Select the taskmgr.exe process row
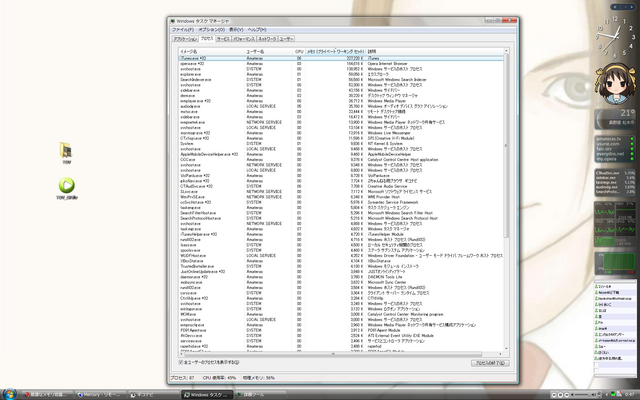 341,229
